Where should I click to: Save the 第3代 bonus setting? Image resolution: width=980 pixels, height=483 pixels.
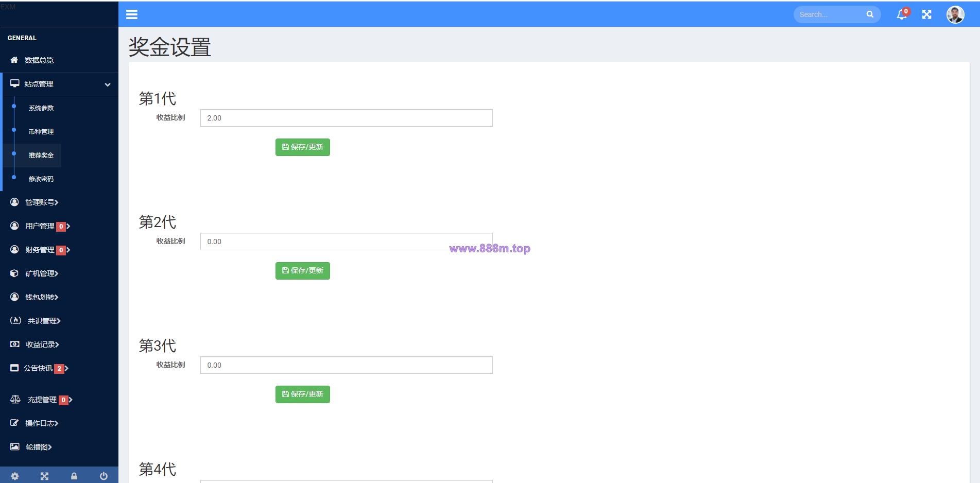pyautogui.click(x=303, y=394)
